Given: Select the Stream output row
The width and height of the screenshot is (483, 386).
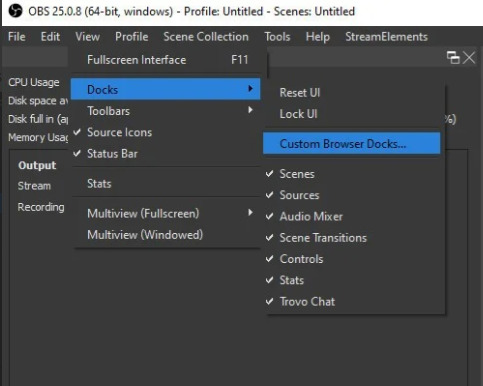Looking at the screenshot, I should tap(34, 186).
